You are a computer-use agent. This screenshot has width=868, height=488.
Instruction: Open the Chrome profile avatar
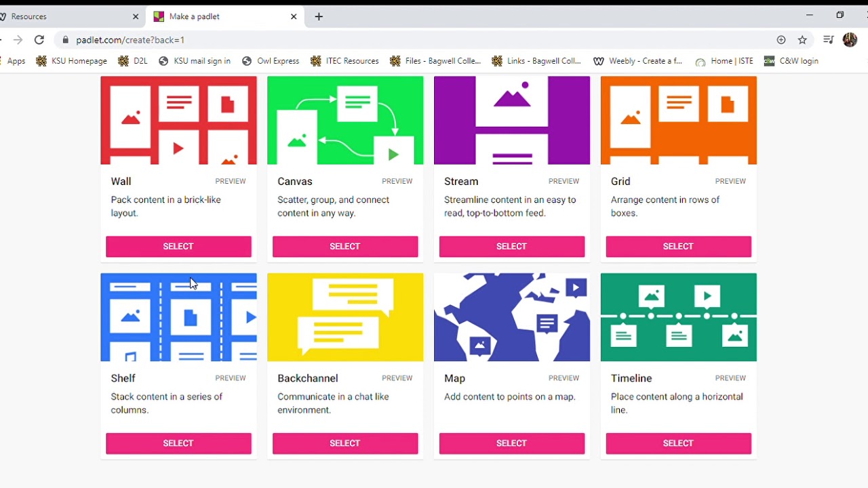point(850,40)
